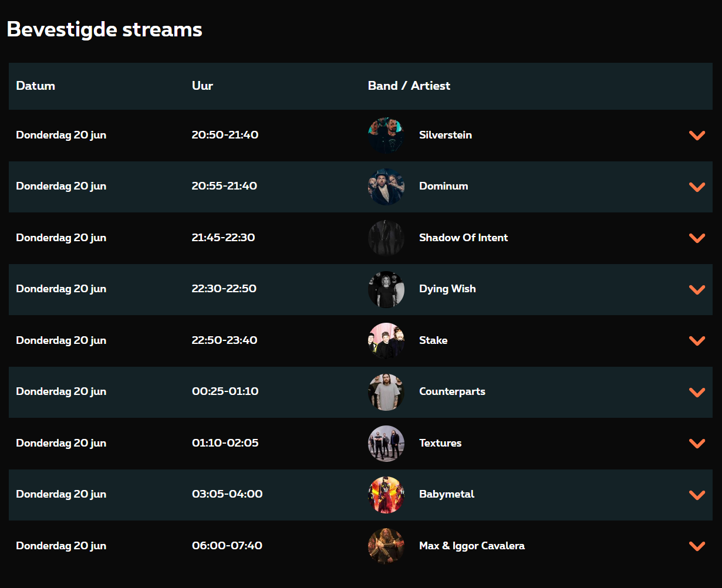This screenshot has height=588, width=722.
Task: Select the Textures band name
Action: pyautogui.click(x=440, y=443)
